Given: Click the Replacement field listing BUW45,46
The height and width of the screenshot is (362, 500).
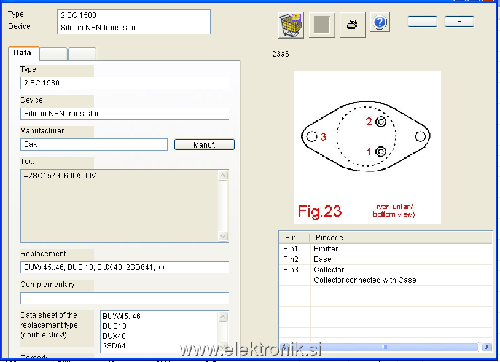Looking at the screenshot, I should point(124,267).
